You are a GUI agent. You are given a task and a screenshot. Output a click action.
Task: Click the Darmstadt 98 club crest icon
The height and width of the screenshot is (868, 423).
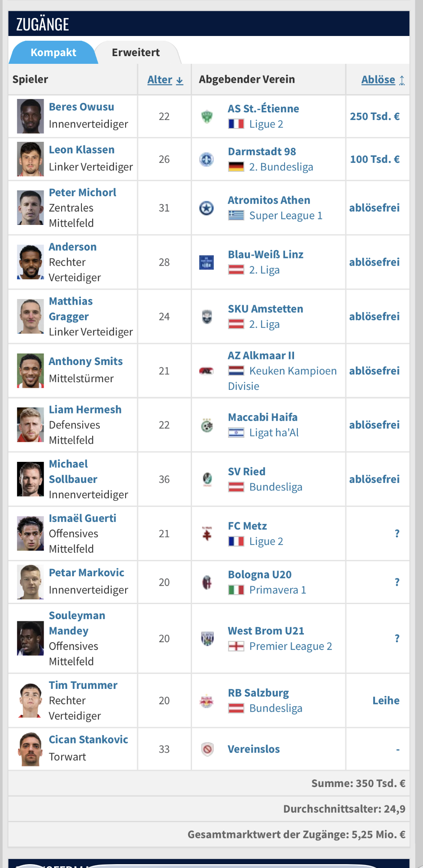[x=207, y=159]
